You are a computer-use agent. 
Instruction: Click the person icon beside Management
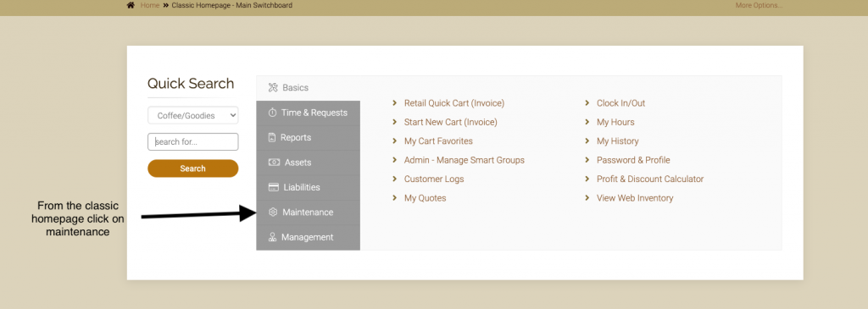pyautogui.click(x=272, y=237)
